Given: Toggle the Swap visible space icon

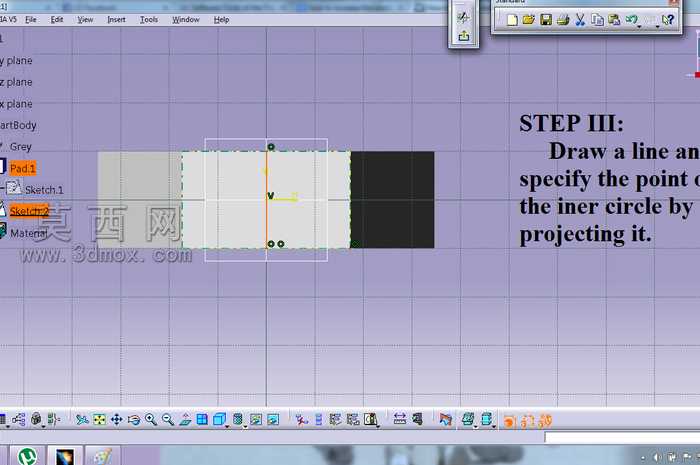Looking at the screenshot, I should click(273, 419).
